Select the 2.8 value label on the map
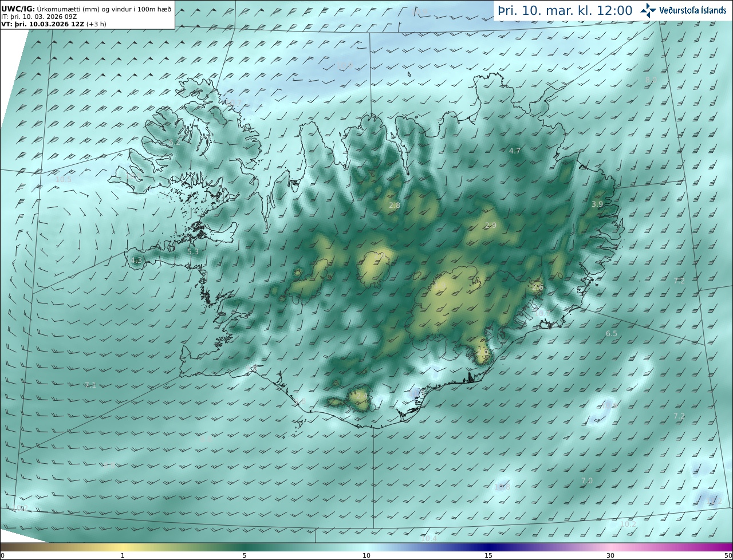The height and width of the screenshot is (560, 733). (395, 205)
